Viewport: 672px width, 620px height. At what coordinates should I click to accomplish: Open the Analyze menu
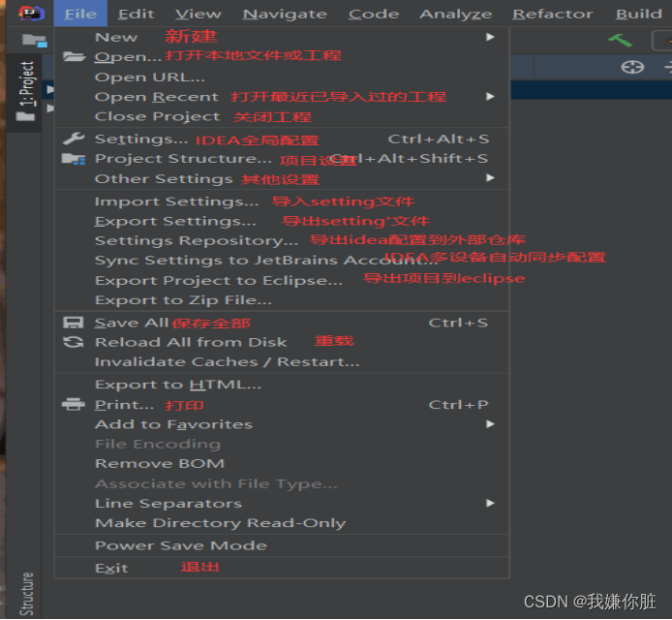[x=456, y=14]
